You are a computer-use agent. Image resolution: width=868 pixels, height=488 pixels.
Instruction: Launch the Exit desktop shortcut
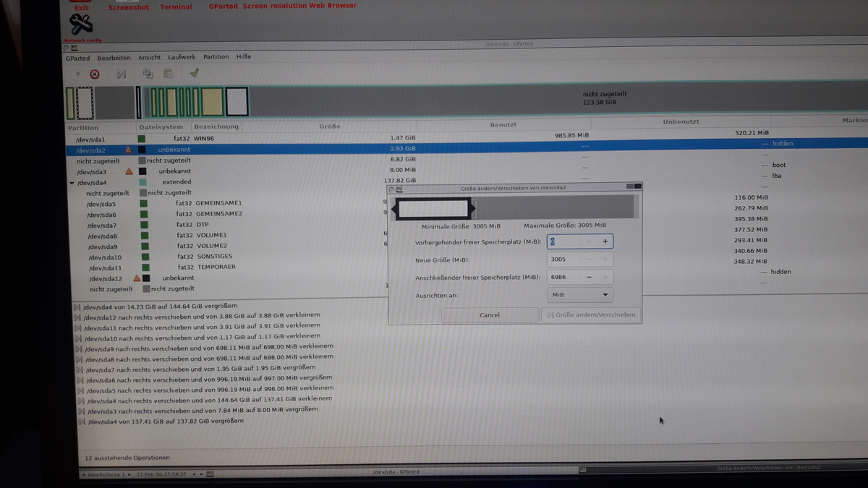tap(81, 7)
